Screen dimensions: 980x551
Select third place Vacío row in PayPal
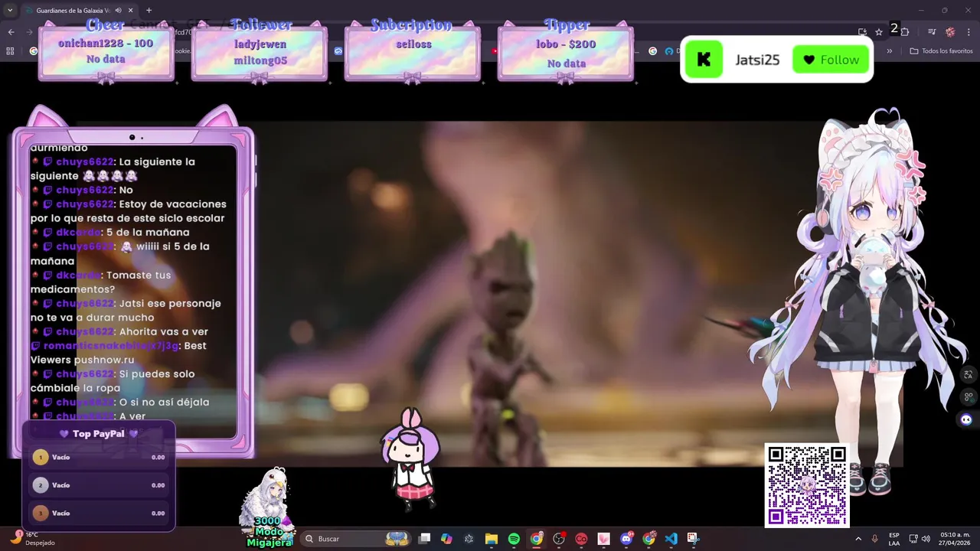(x=99, y=513)
